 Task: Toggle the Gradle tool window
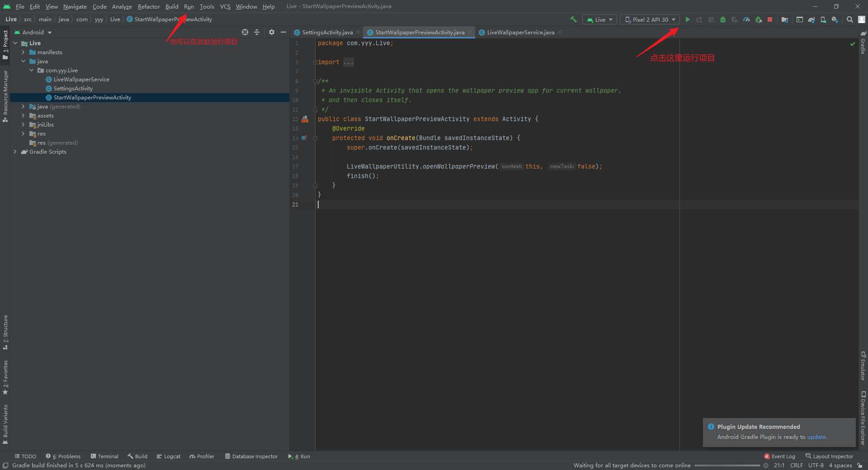[x=863, y=42]
